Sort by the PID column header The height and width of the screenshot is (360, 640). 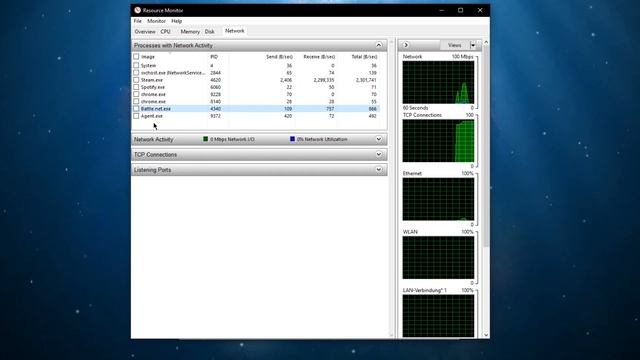coord(214,57)
